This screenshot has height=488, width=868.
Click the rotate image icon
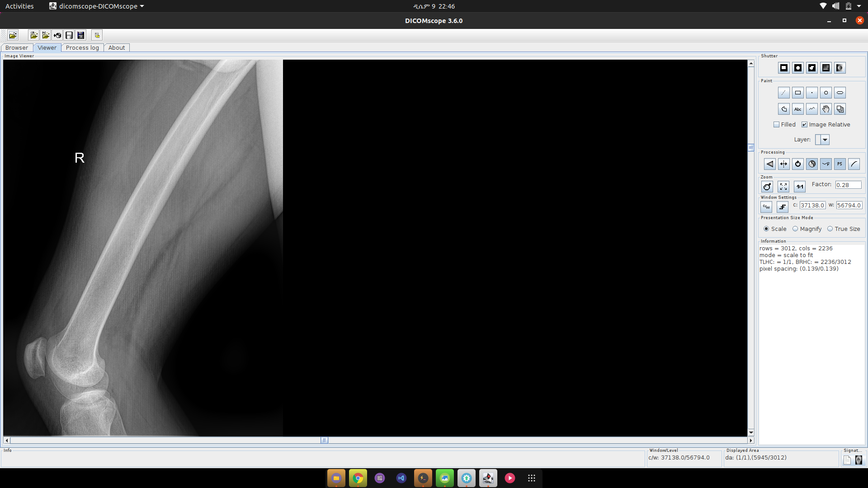[798, 164]
